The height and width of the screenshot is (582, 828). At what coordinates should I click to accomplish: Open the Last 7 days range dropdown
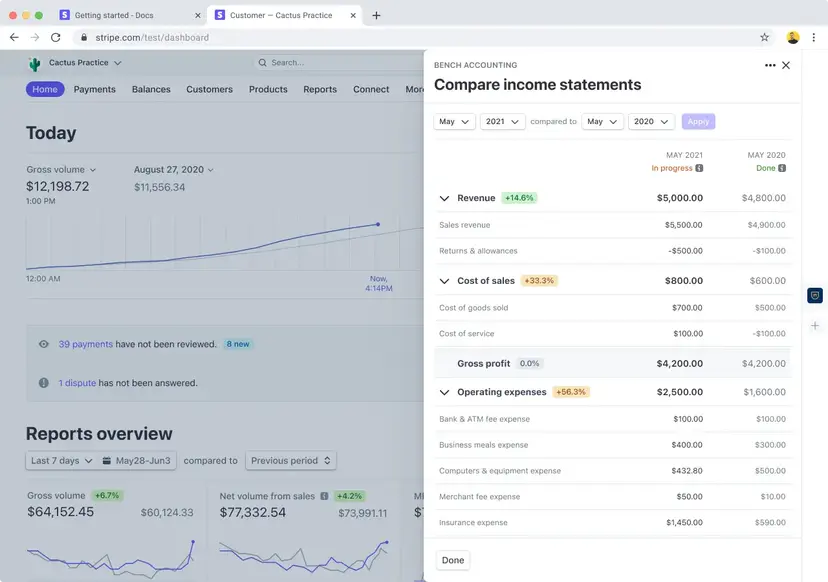click(61, 461)
